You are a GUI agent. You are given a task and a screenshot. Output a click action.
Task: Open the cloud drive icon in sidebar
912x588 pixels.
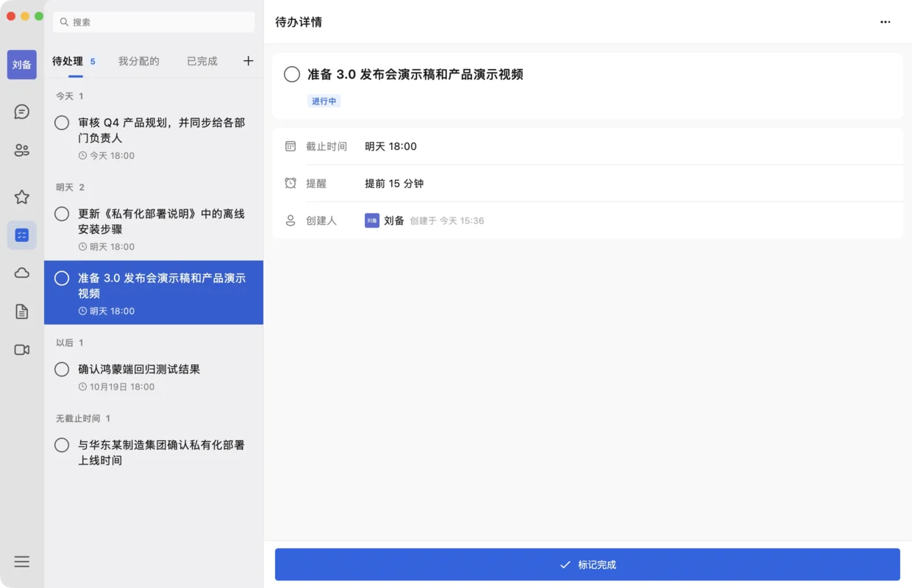22,273
